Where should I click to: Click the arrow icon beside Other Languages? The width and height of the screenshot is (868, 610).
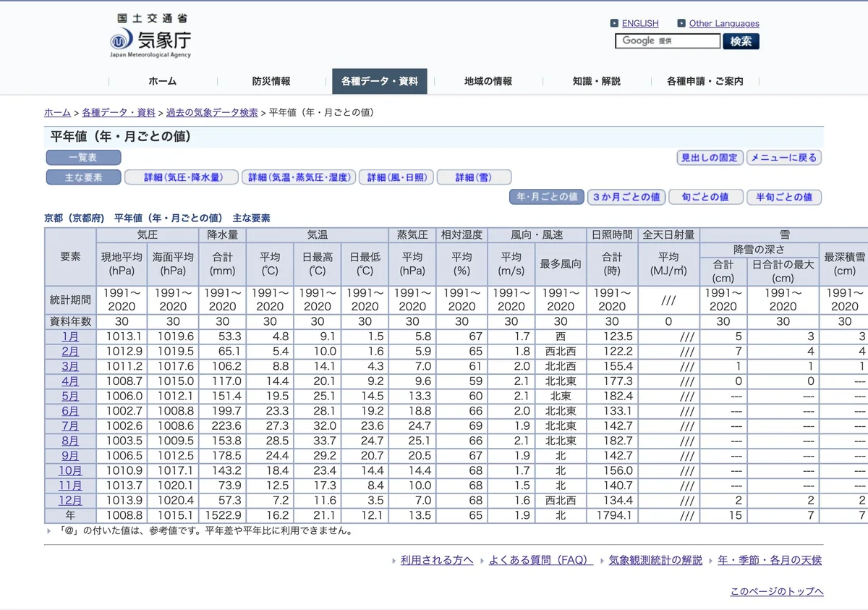pos(681,23)
